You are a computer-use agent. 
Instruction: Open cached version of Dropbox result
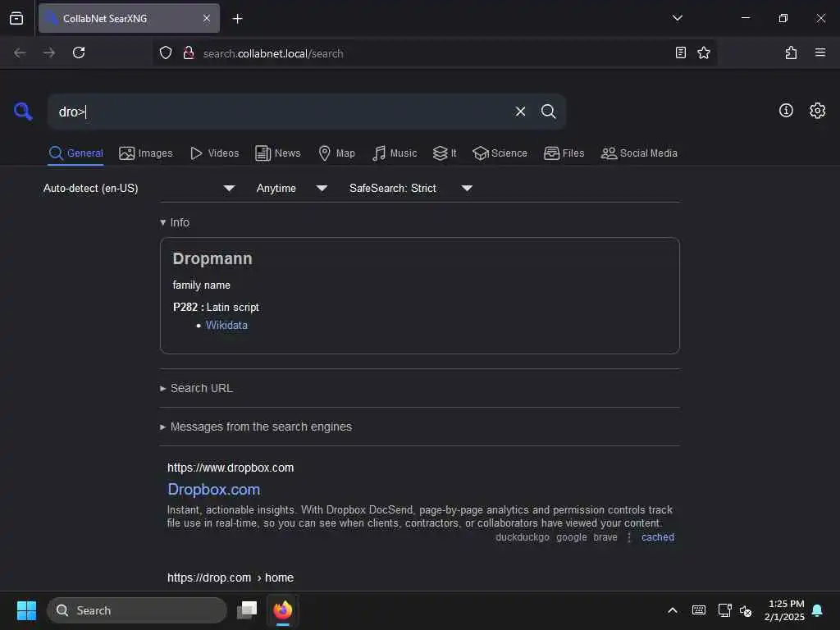point(658,536)
